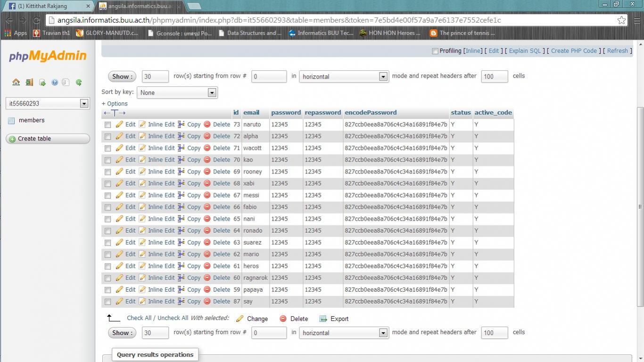The width and height of the screenshot is (644, 362).
Task: Expand the + Options link
Action: 115,104
